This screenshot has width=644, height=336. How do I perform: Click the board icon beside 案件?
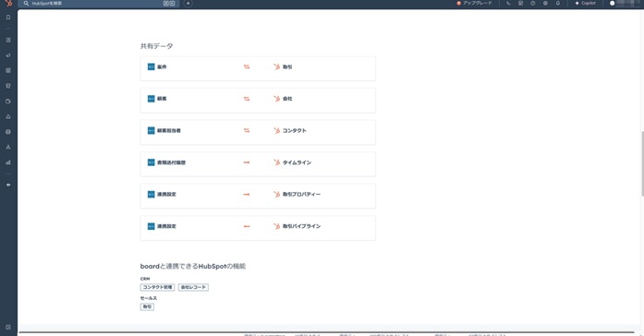(152, 66)
